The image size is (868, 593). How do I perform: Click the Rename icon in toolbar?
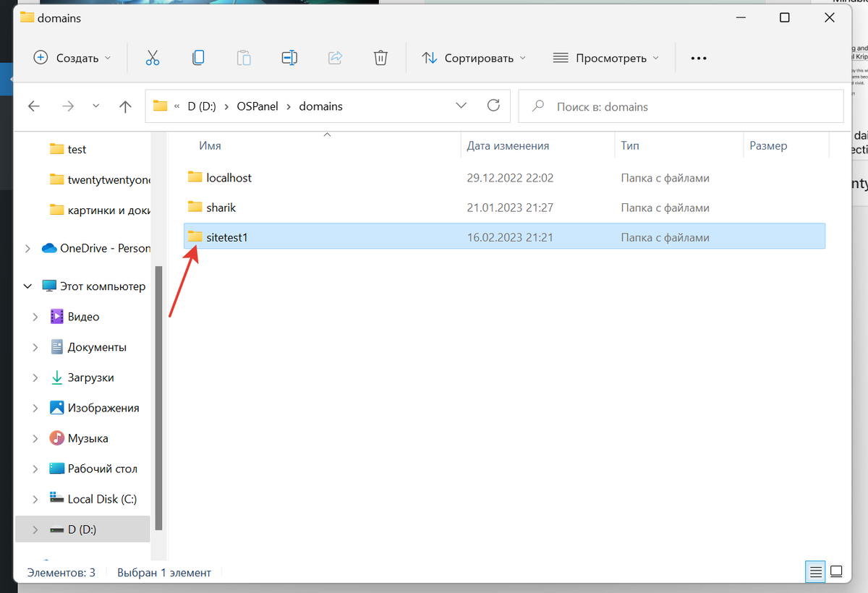tap(289, 58)
